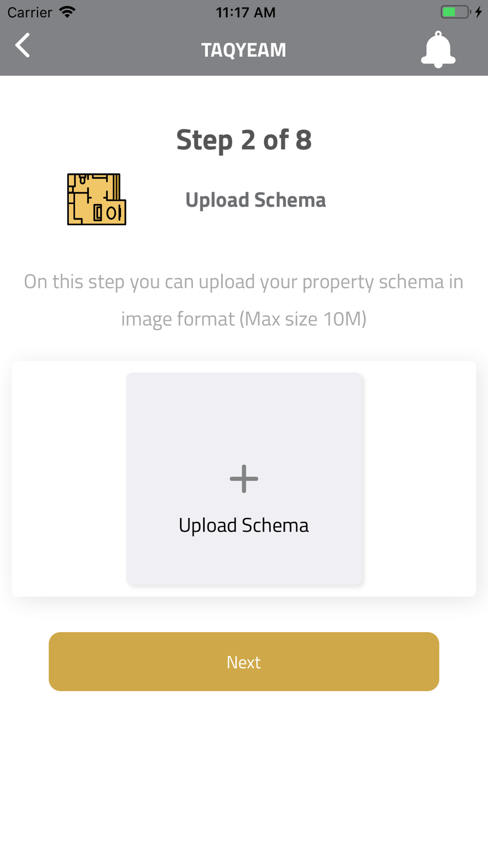This screenshot has height=868, width=488.
Task: Tap the plus icon to add schema
Action: (244, 478)
